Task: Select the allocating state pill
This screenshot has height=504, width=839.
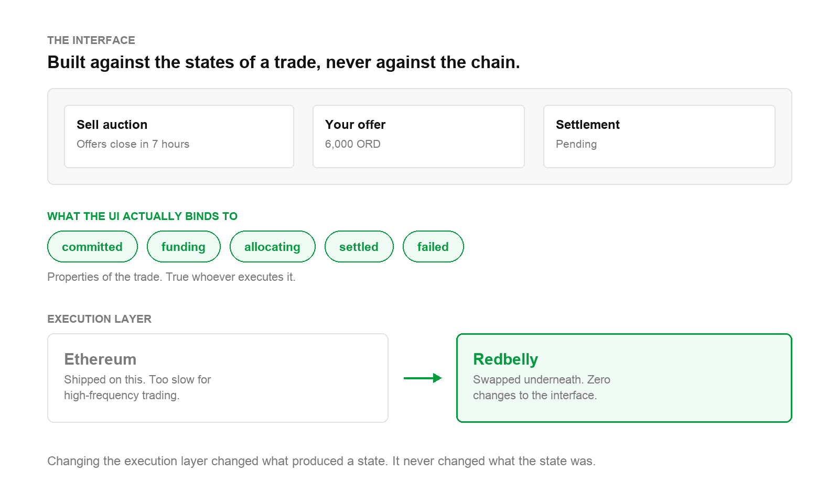Action: (272, 247)
